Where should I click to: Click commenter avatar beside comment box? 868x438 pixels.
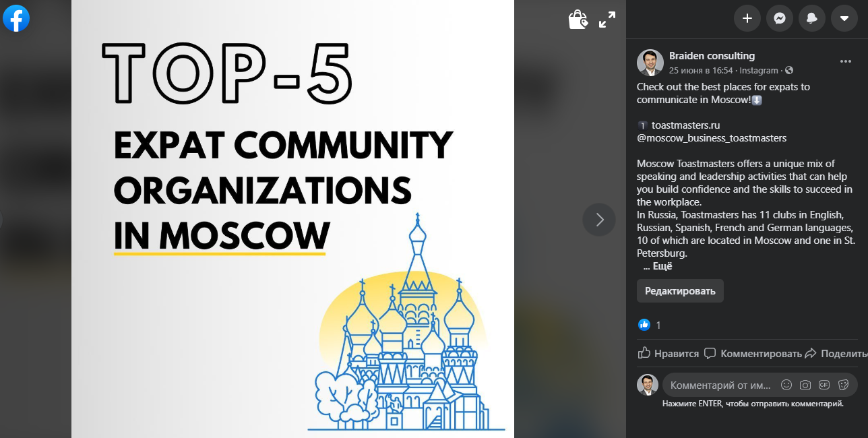click(x=648, y=385)
